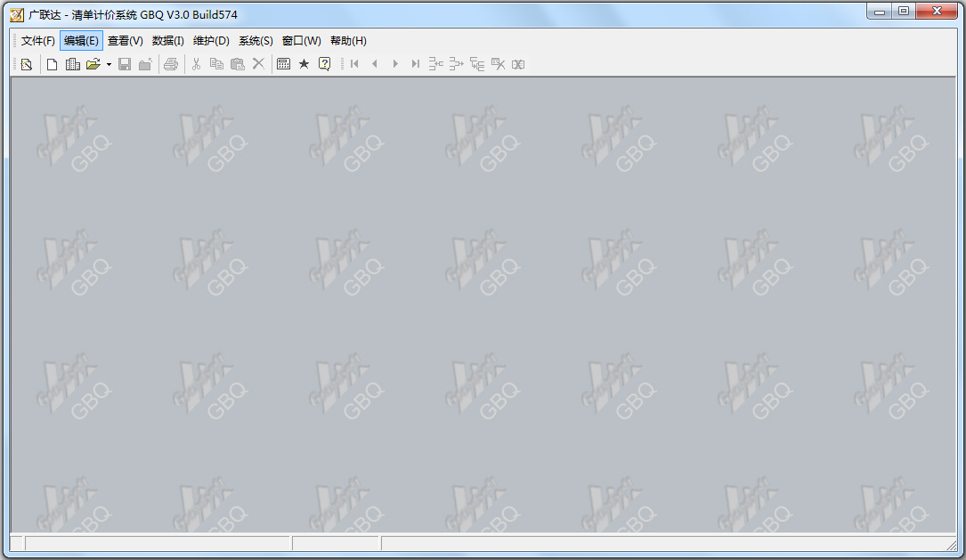The width and height of the screenshot is (966, 560).
Task: Click the tree icon with left arrow
Action: (x=435, y=64)
